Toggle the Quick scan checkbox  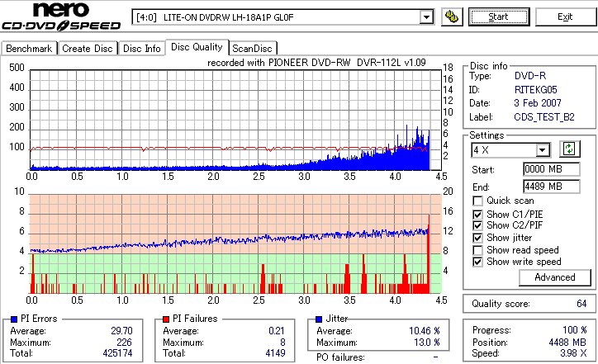477,201
